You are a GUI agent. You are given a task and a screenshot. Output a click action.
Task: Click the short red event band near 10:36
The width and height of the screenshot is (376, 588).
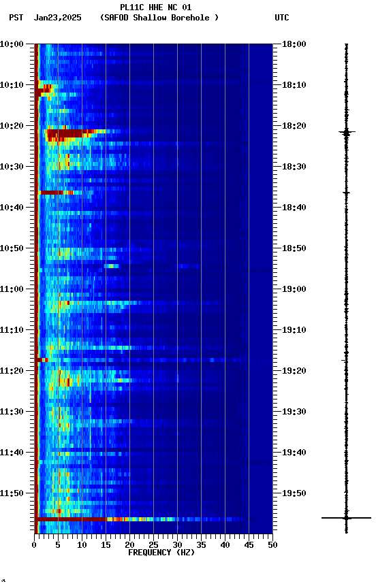point(57,193)
